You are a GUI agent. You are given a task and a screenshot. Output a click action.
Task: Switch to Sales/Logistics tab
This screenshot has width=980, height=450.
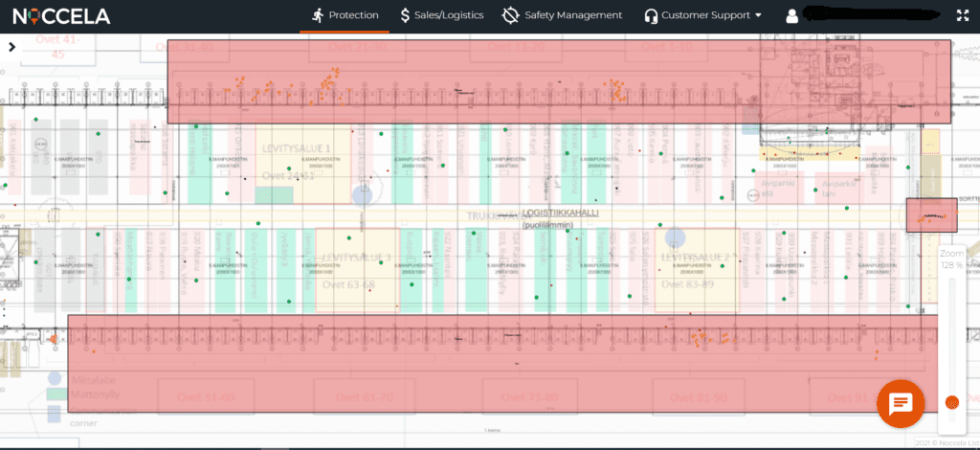pos(441,15)
